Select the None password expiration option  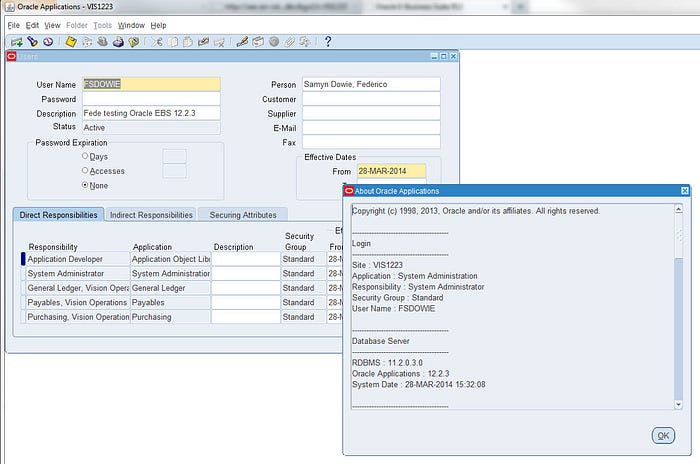[85, 185]
